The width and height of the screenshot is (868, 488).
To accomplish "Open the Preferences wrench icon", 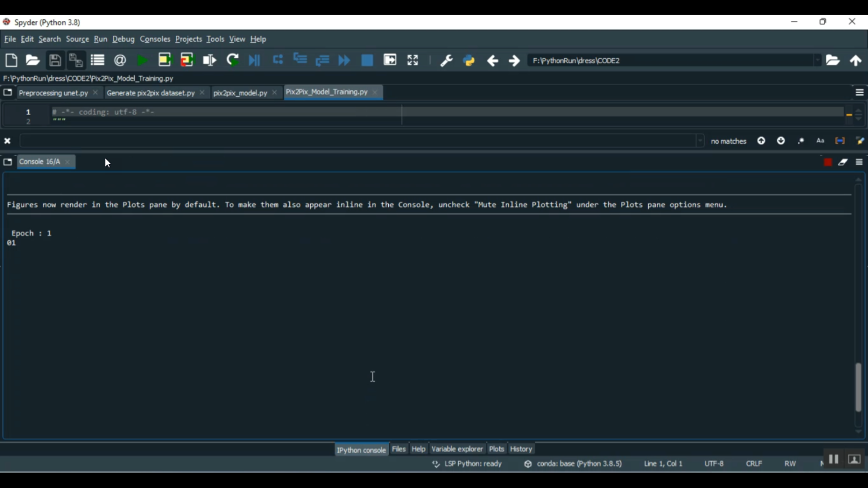I will [x=446, y=61].
